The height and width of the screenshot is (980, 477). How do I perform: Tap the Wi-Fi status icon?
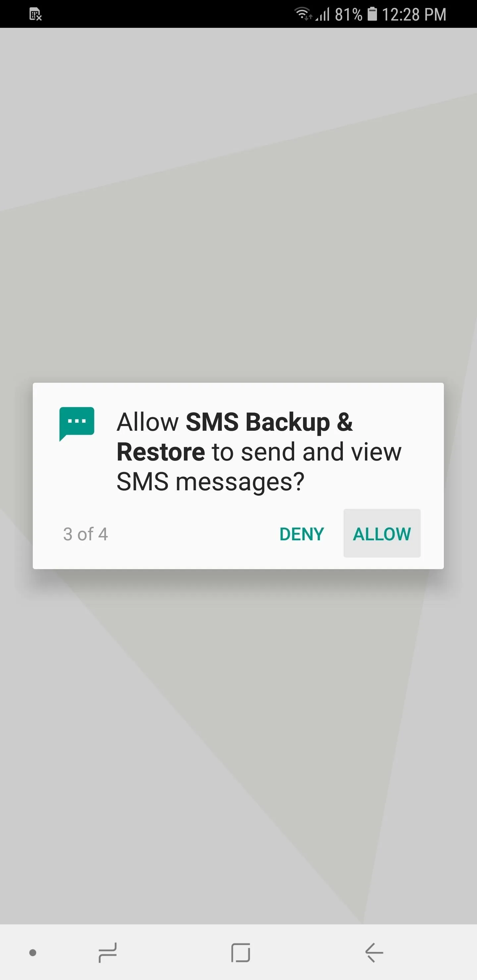[x=304, y=14]
